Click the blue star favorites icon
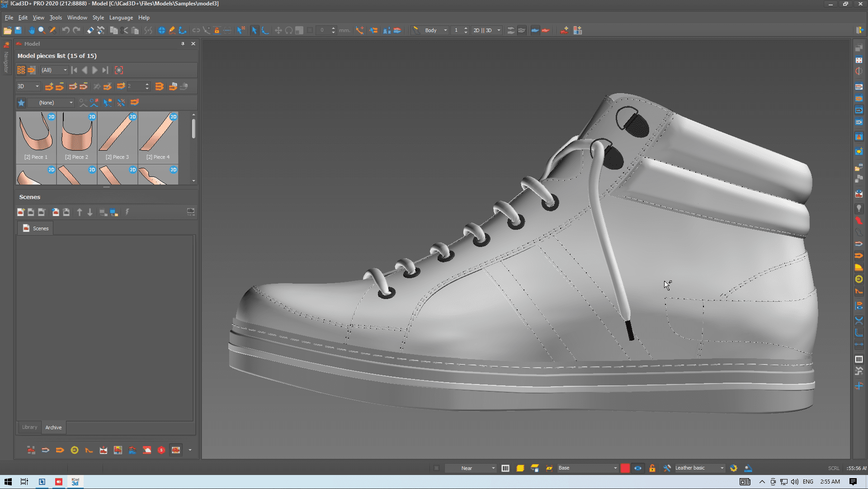This screenshot has height=489, width=868. [x=21, y=103]
